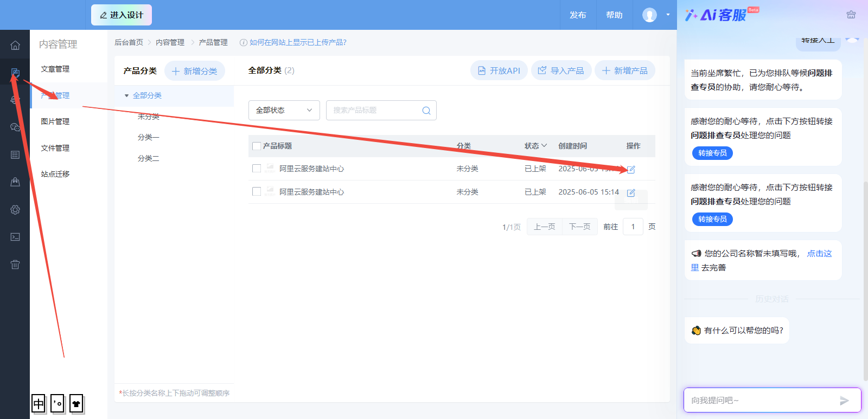Image resolution: width=868 pixels, height=419 pixels.
Task: Collapse the 全部分类 category tree
Action: point(127,95)
